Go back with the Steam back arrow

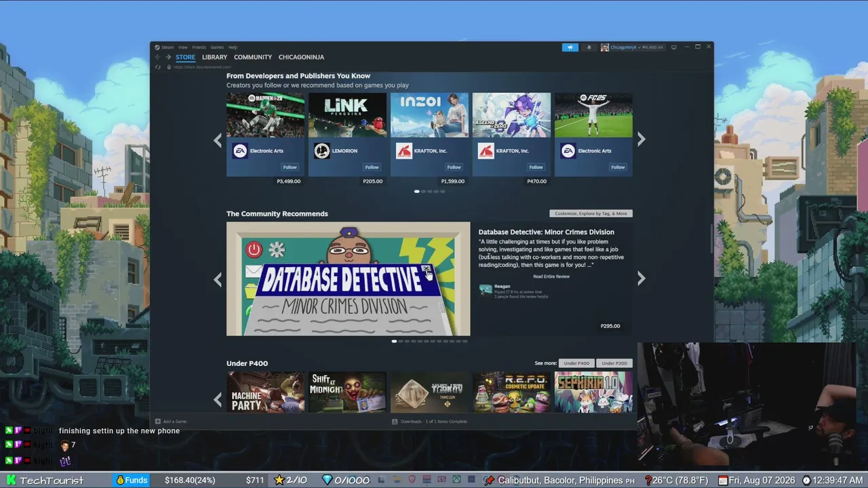(157, 57)
